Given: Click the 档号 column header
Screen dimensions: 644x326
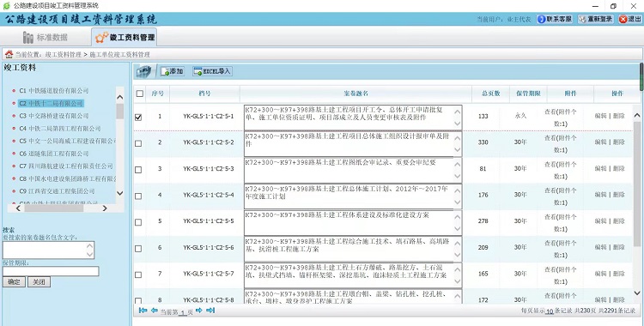Looking at the screenshot, I should tap(204, 94).
